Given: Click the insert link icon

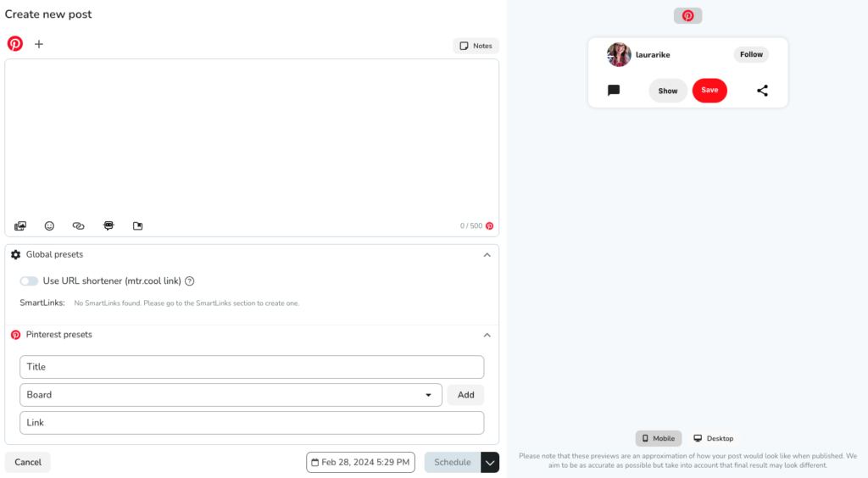Looking at the screenshot, I should click(79, 226).
